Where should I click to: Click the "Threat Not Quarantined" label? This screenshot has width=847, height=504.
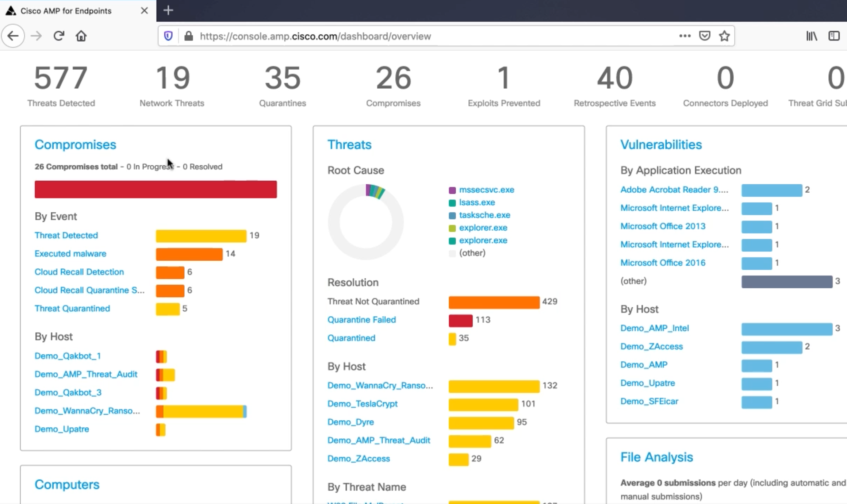tap(373, 301)
